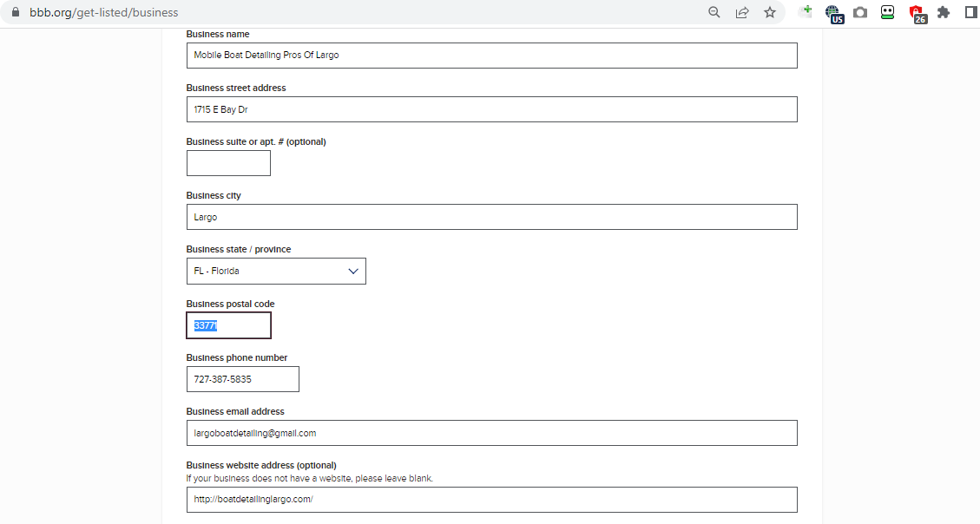Click the bbb.org/get-listed/business URL
This screenshot has width=980, height=524.
104,12
